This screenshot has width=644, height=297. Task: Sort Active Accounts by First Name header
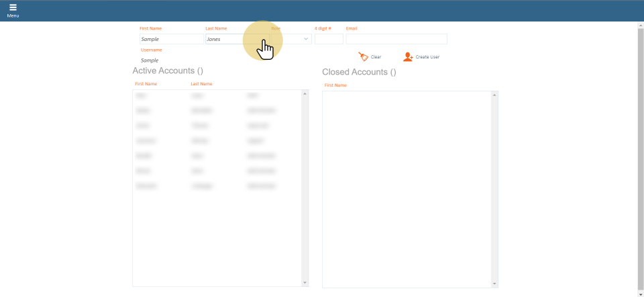click(x=146, y=84)
